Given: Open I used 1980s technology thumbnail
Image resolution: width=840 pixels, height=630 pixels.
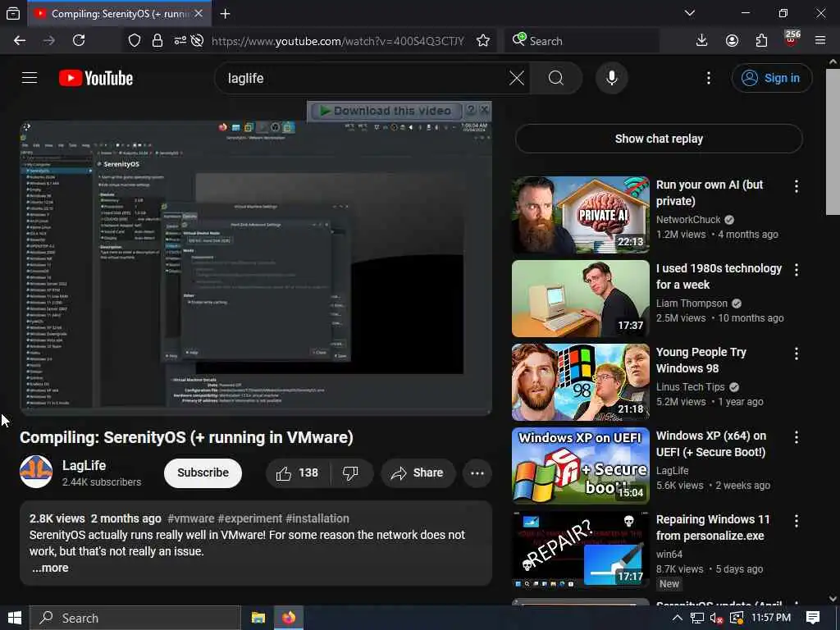Looking at the screenshot, I should pos(580,299).
